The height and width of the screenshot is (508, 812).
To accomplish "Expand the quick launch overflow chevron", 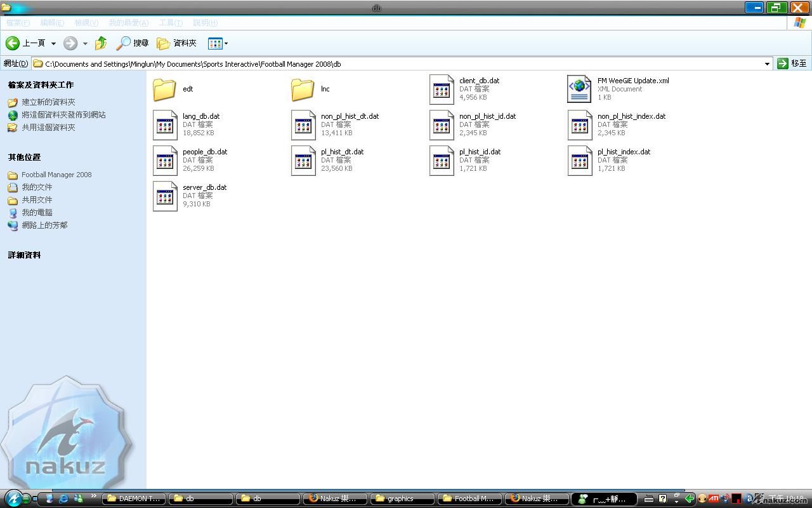I will [x=93, y=496].
